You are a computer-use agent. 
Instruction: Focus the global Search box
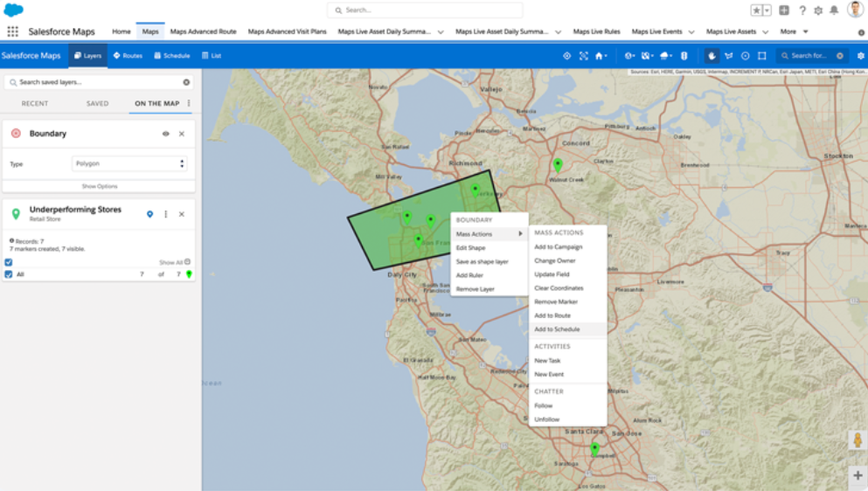click(x=425, y=10)
